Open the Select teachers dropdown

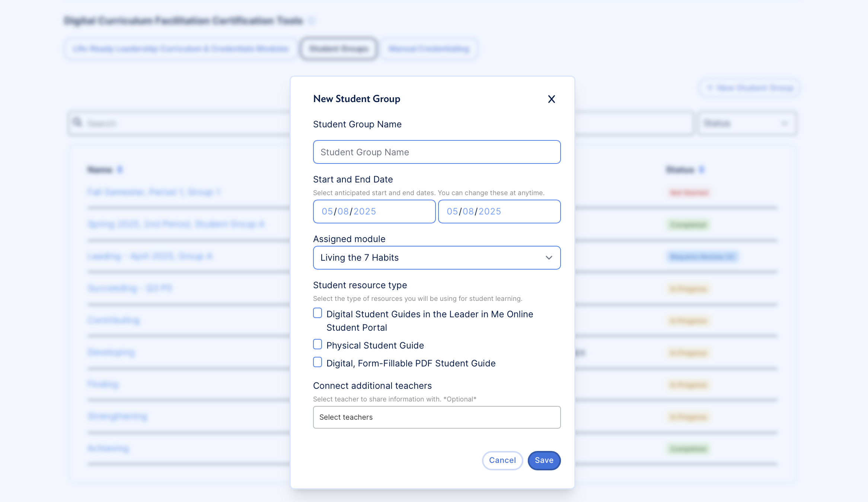click(x=436, y=417)
